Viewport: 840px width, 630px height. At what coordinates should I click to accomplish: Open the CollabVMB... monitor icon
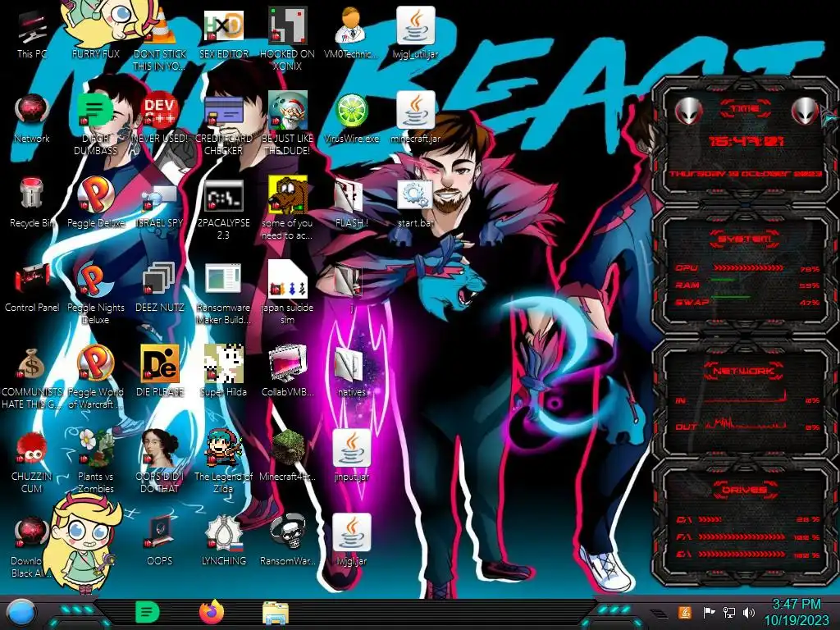288,363
